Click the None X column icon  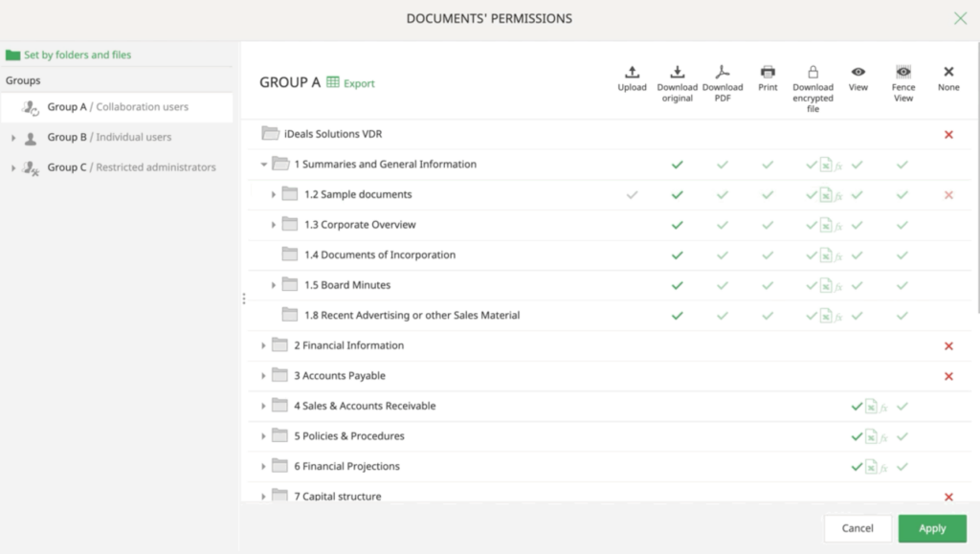[947, 70]
